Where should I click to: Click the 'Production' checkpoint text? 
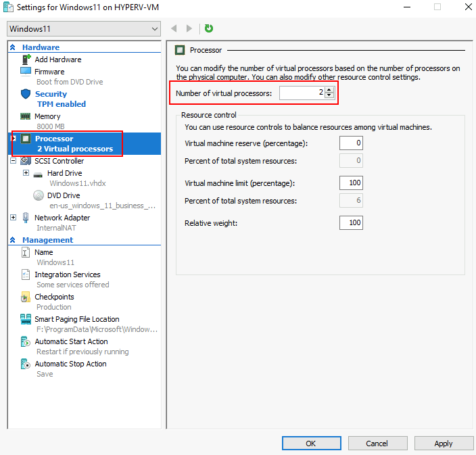[54, 307]
